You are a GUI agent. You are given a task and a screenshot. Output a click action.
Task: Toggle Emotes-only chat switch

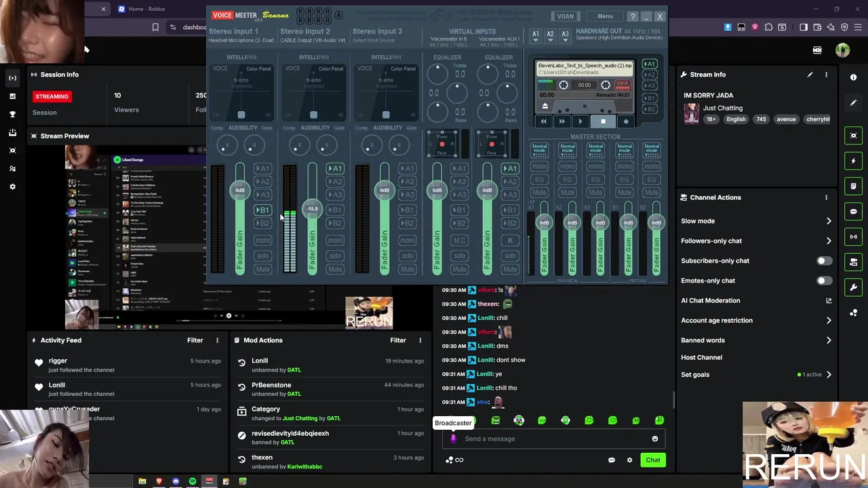pos(824,281)
